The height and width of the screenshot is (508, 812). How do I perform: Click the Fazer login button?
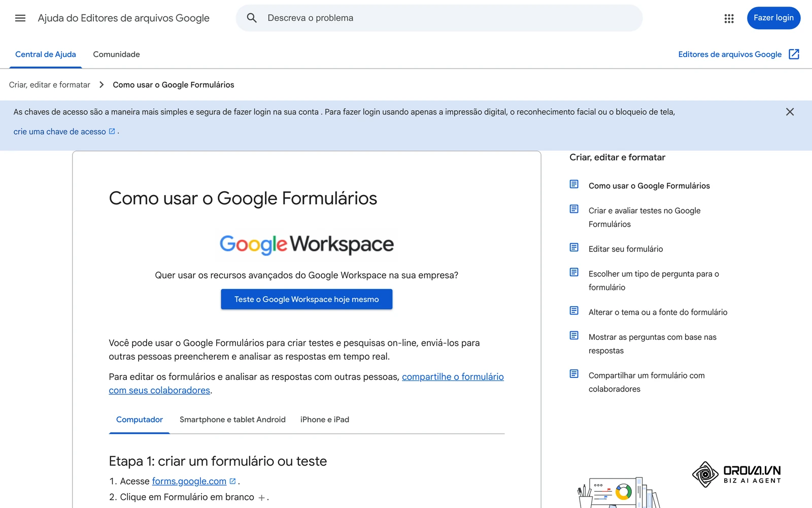click(773, 18)
